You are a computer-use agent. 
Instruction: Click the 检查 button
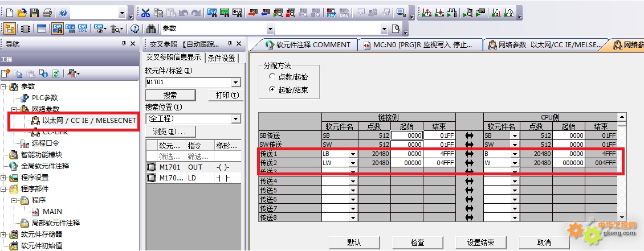[x=418, y=242]
